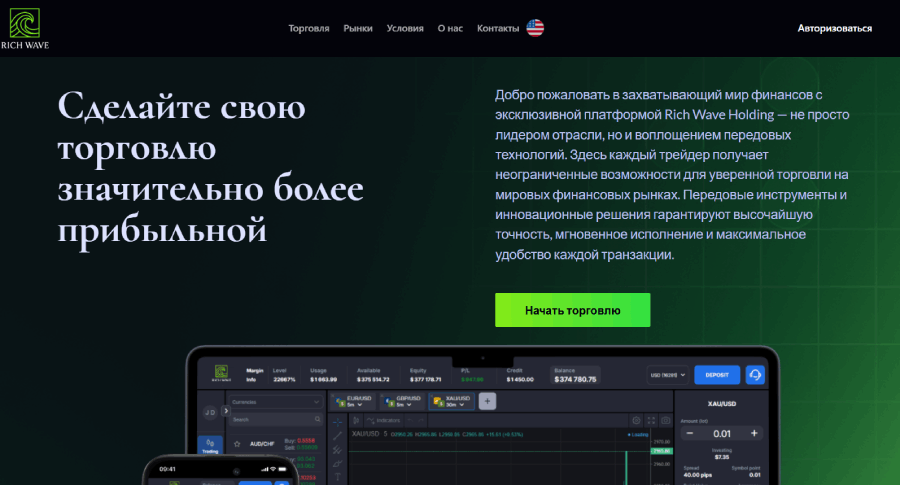Click the Начать торговлю button
This screenshot has height=485, width=900.
pyautogui.click(x=572, y=310)
